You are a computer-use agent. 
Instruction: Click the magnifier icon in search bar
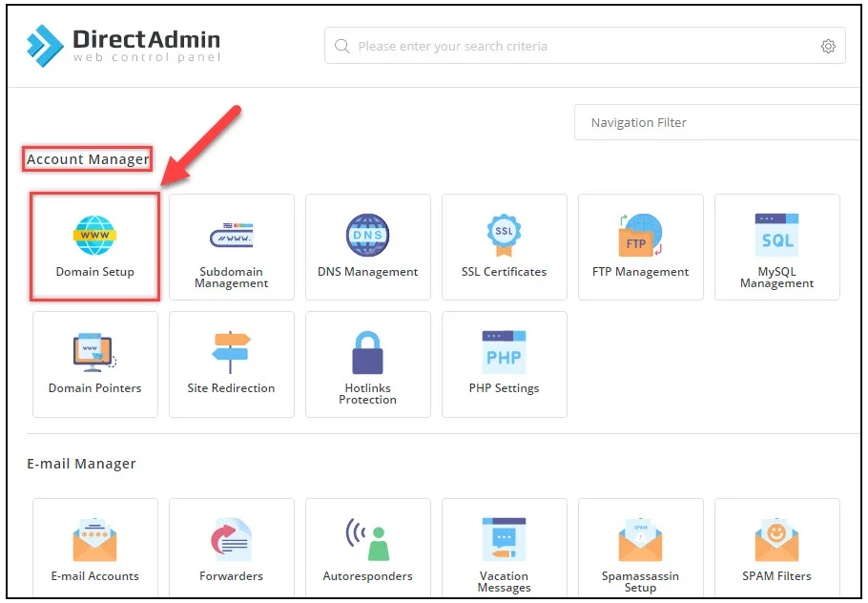coord(342,46)
